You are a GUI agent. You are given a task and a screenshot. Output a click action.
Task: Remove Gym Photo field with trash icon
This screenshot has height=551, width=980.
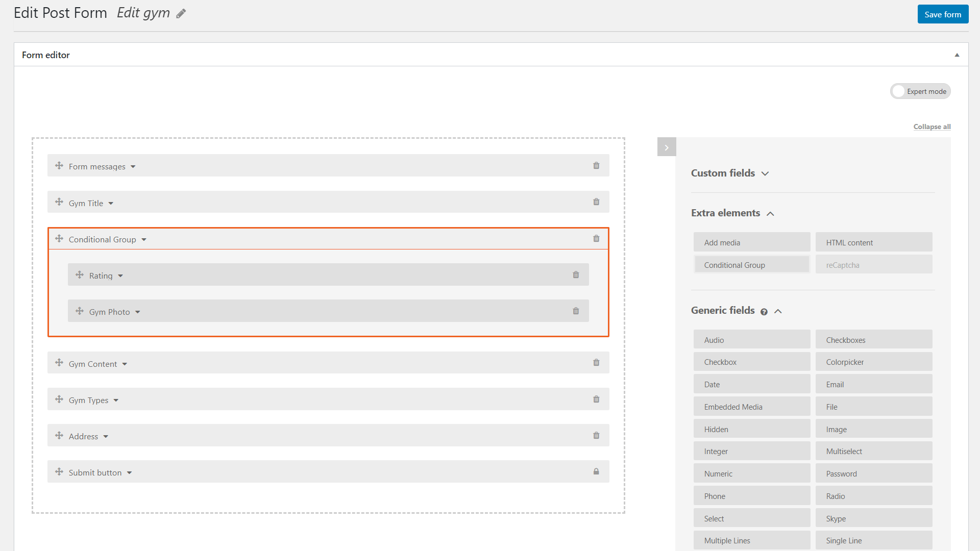coord(576,311)
